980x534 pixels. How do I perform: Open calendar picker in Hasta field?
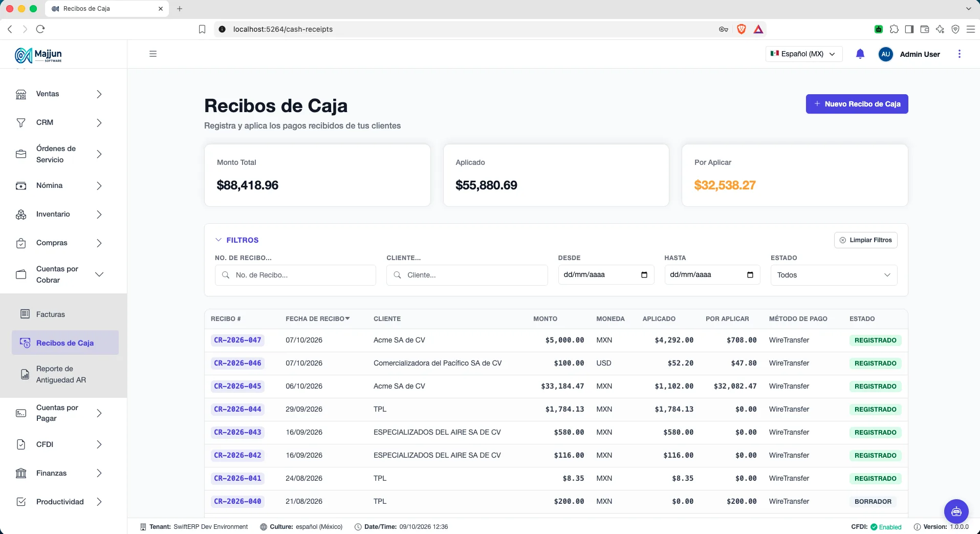750,275
